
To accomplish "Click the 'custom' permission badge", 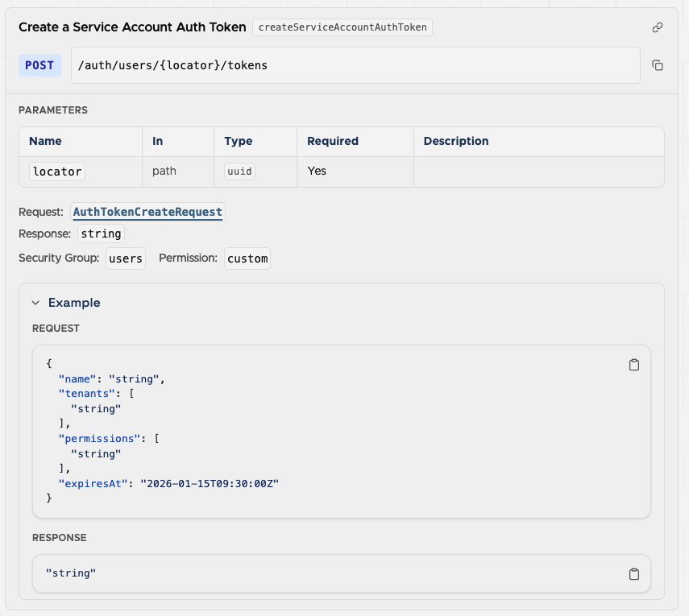I will tap(247, 258).
